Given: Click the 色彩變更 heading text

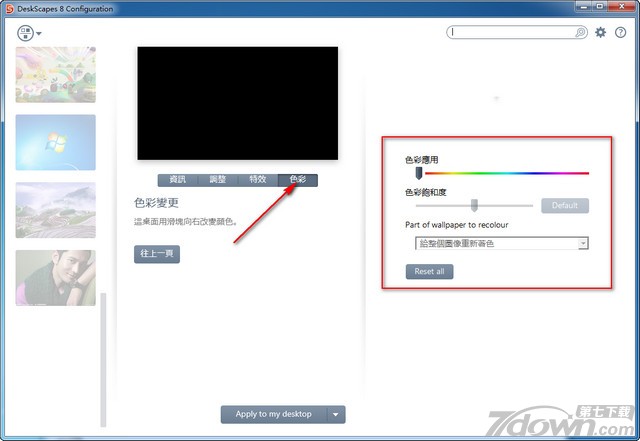Looking at the screenshot, I should click(156, 203).
